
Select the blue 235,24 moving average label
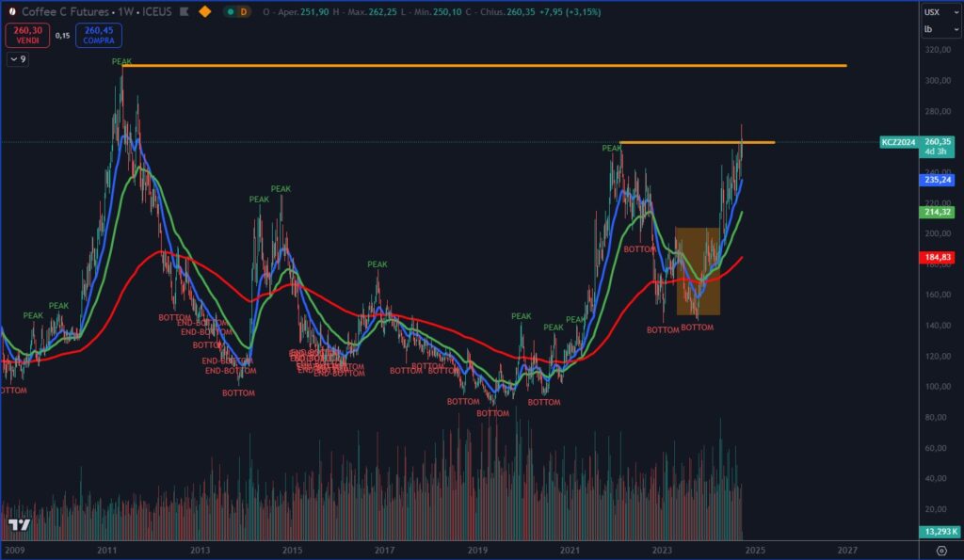point(940,179)
